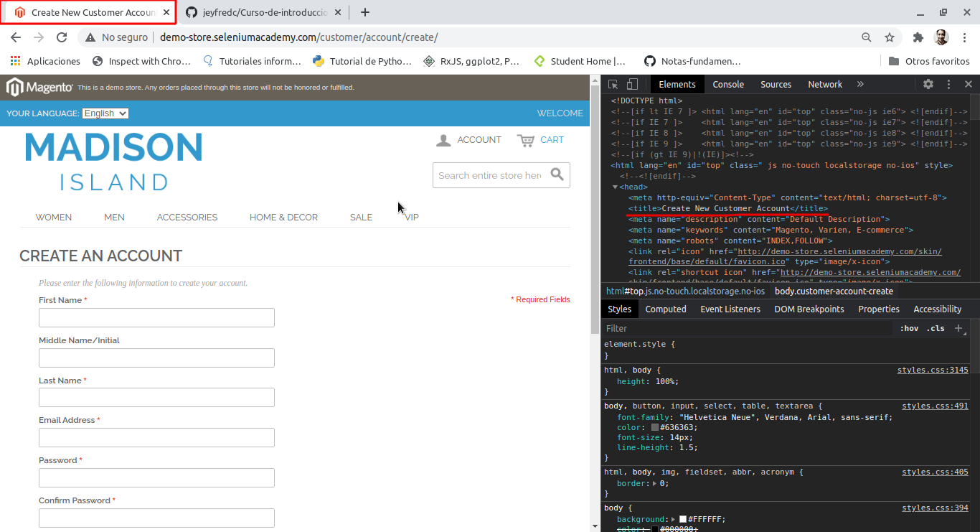This screenshot has height=532, width=980.
Task: Add new style rule plus icon
Action: (958, 328)
